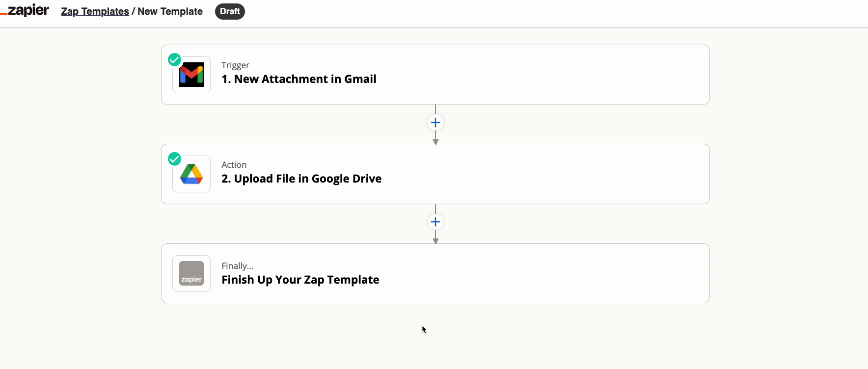Click the green checkmark on Gmail step
This screenshot has height=369, width=868.
[x=174, y=60]
